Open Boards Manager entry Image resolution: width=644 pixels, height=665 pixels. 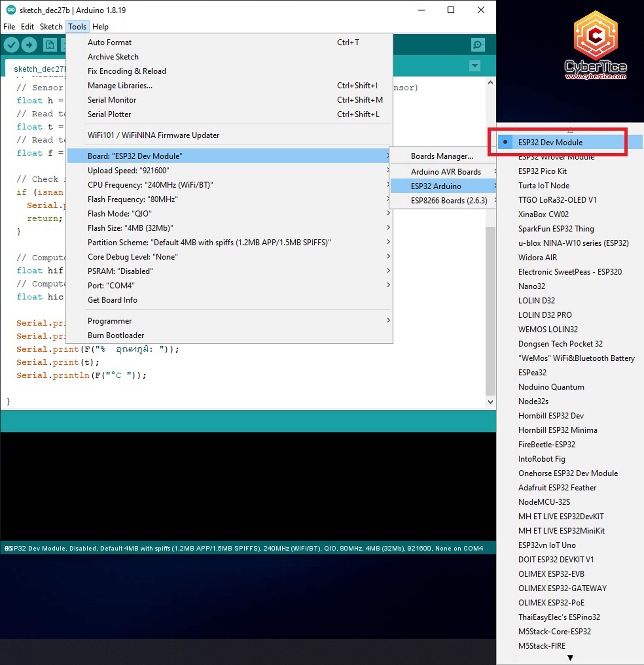click(442, 156)
